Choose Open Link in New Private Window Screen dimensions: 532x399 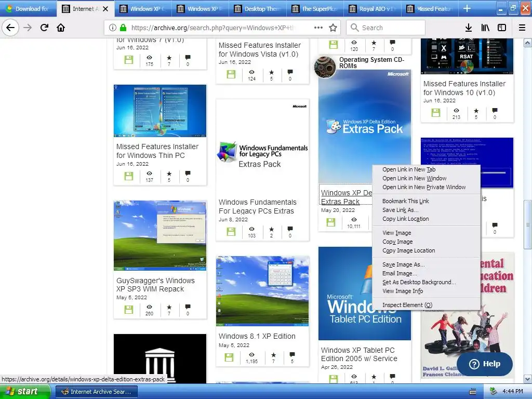(x=426, y=187)
